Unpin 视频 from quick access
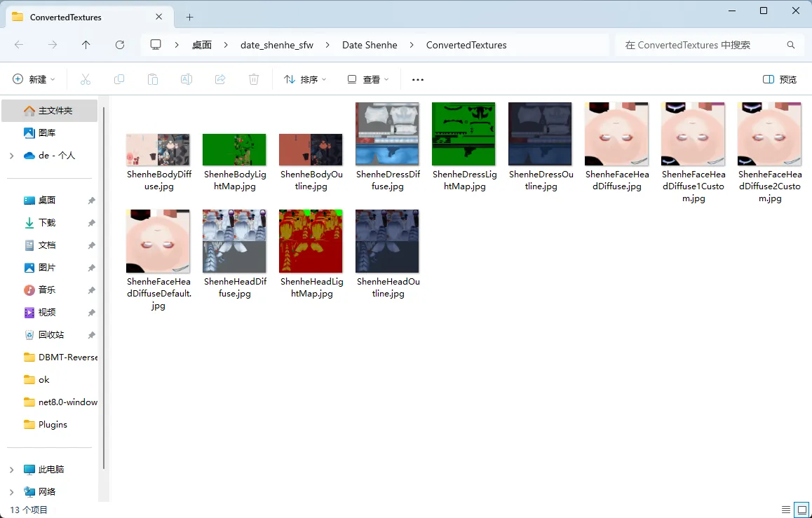This screenshot has width=812, height=518. tap(92, 313)
